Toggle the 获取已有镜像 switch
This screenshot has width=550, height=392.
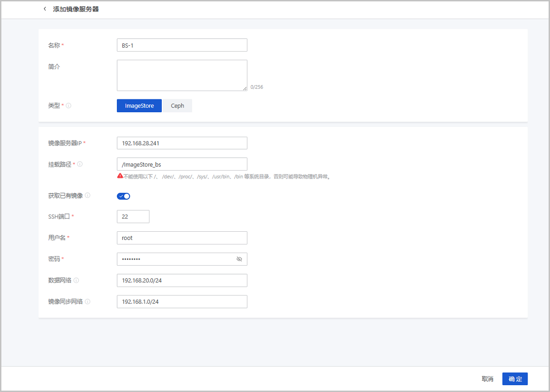click(x=124, y=196)
